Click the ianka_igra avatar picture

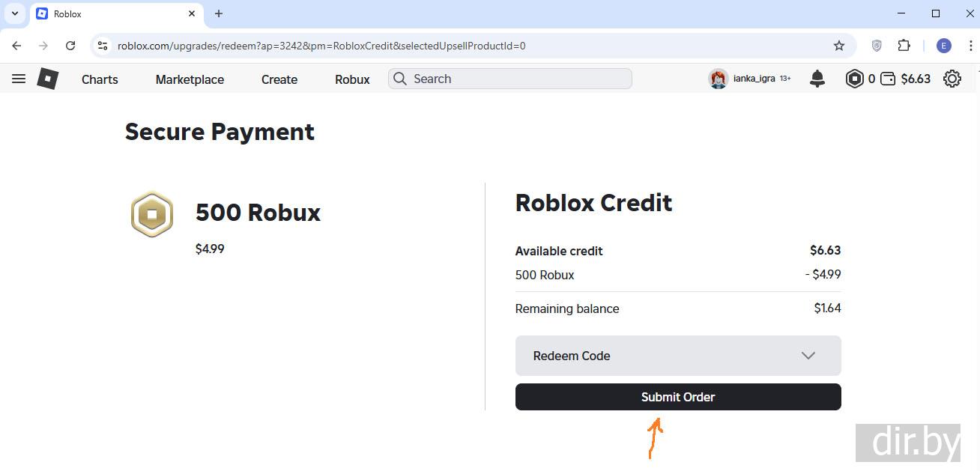click(x=719, y=79)
